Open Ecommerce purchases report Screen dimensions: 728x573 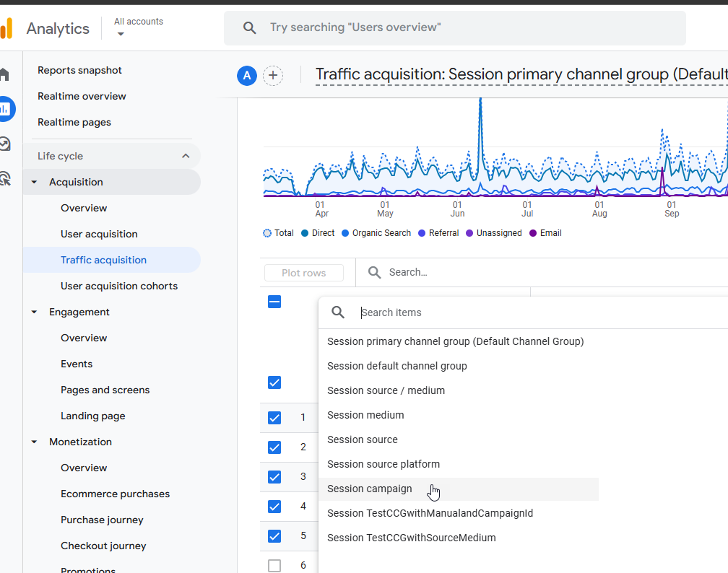[115, 494]
